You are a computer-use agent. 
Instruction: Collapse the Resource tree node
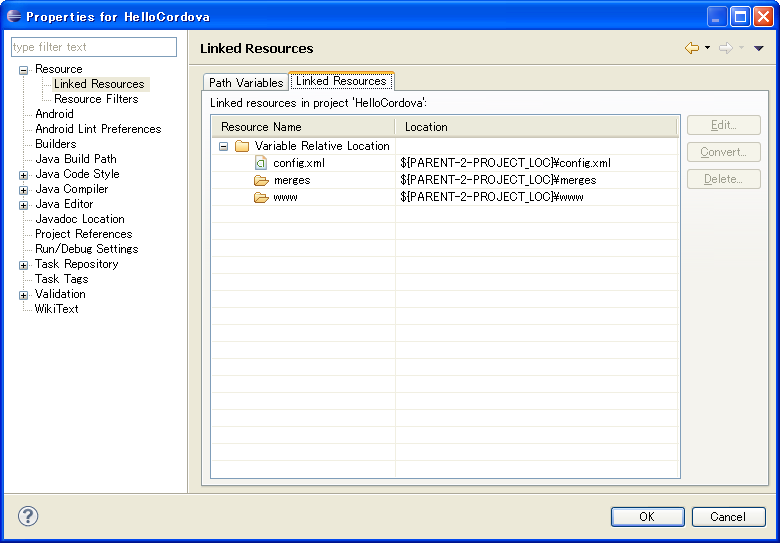(x=23, y=70)
